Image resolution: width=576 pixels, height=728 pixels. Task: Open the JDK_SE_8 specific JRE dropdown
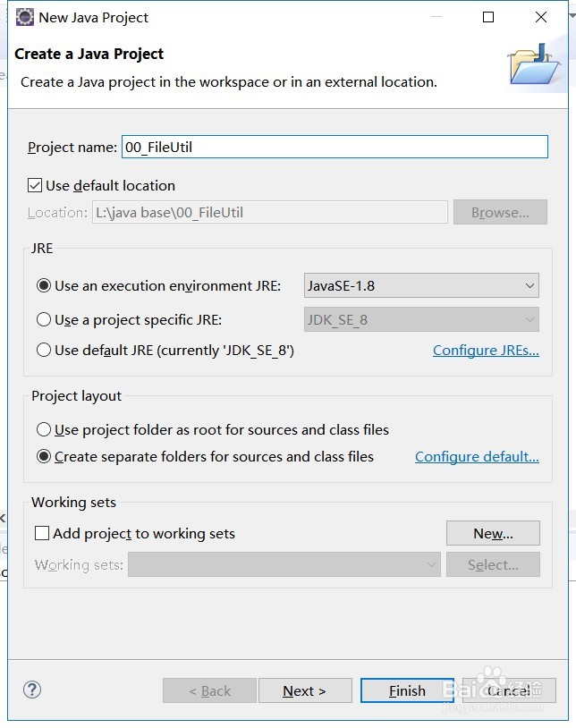[421, 319]
